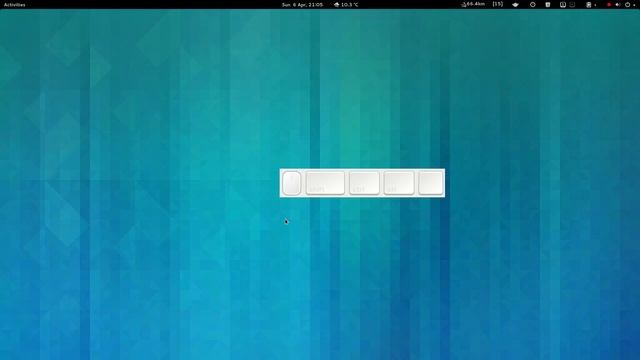Open the clock showing Sun 6 Apr, 21:05
The image size is (640, 360).
tap(302, 4)
